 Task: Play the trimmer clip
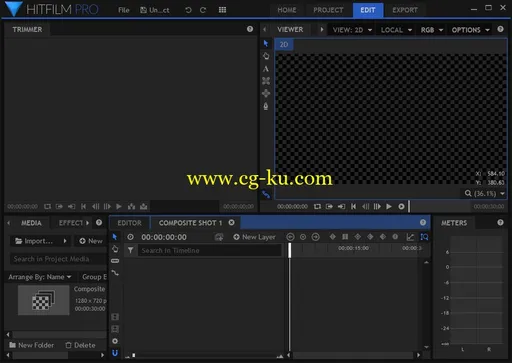pyautogui.click(x=119, y=207)
